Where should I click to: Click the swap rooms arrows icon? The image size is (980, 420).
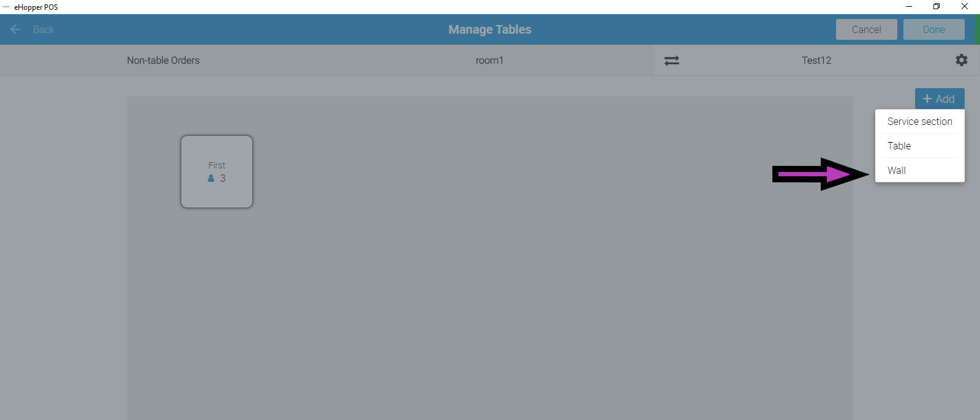coord(672,61)
